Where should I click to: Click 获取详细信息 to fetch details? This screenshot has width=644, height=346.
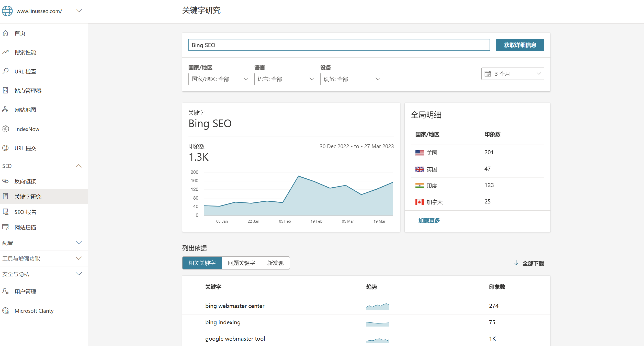[520, 45]
